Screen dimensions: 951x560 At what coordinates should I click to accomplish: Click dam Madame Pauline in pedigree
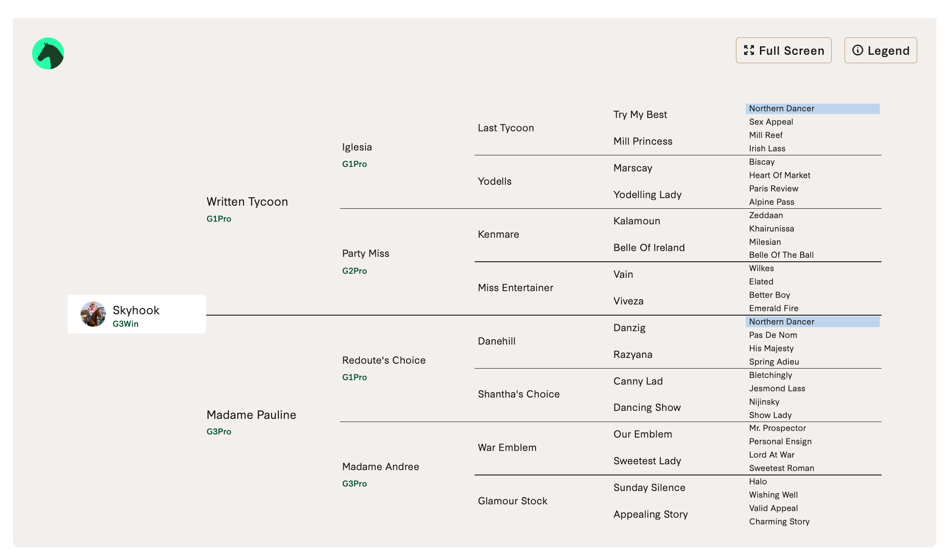(x=251, y=415)
